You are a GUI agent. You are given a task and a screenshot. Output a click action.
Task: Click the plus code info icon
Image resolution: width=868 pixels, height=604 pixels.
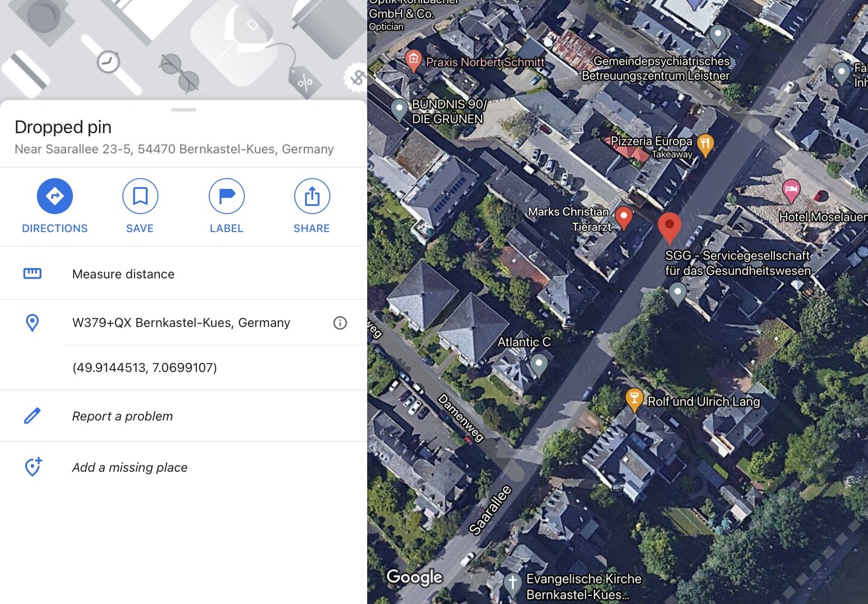point(340,323)
